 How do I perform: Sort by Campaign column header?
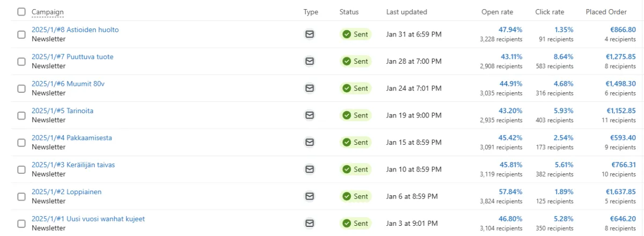click(x=47, y=12)
